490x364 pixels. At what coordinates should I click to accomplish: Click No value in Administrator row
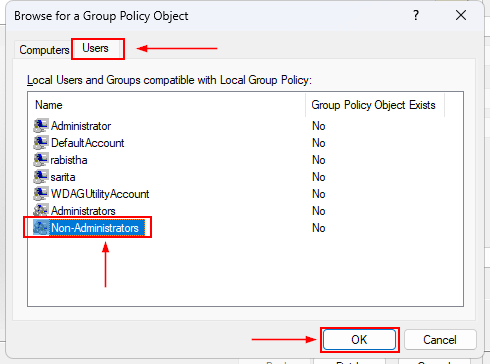pyautogui.click(x=318, y=126)
